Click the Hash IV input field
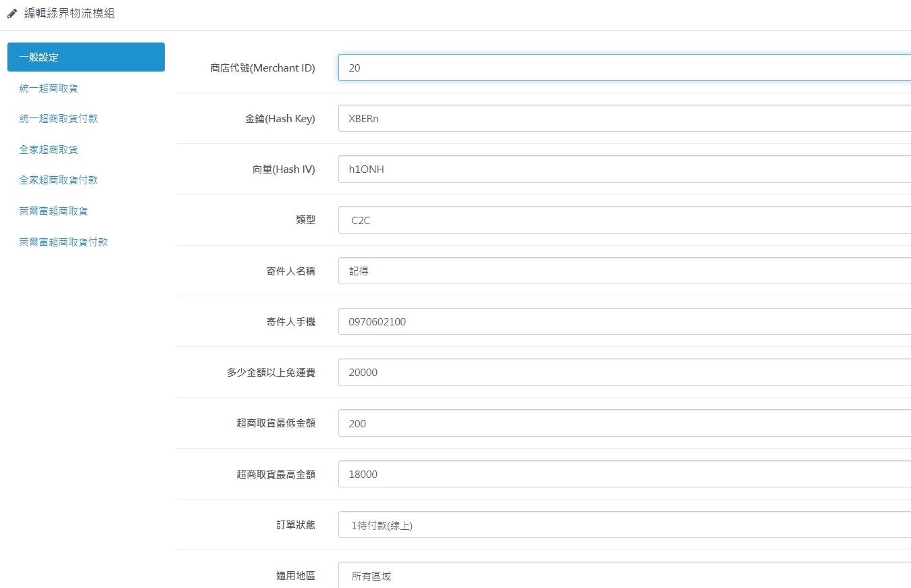The image size is (911, 588). point(625,169)
